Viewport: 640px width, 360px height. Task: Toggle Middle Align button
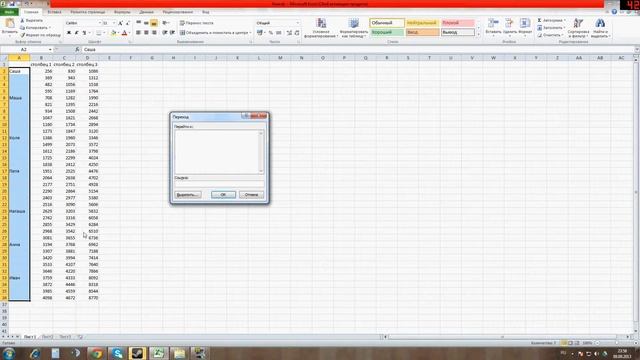146,23
